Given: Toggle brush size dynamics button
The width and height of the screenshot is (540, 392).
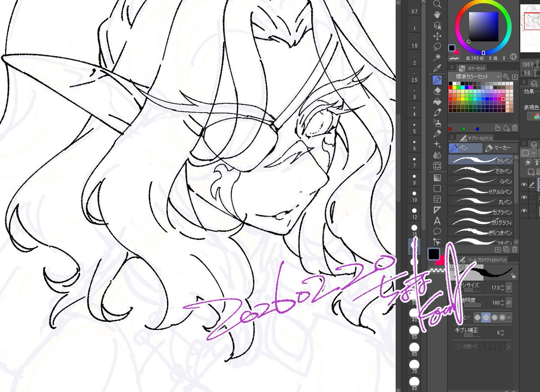Looking at the screenshot, I should 509,288.
